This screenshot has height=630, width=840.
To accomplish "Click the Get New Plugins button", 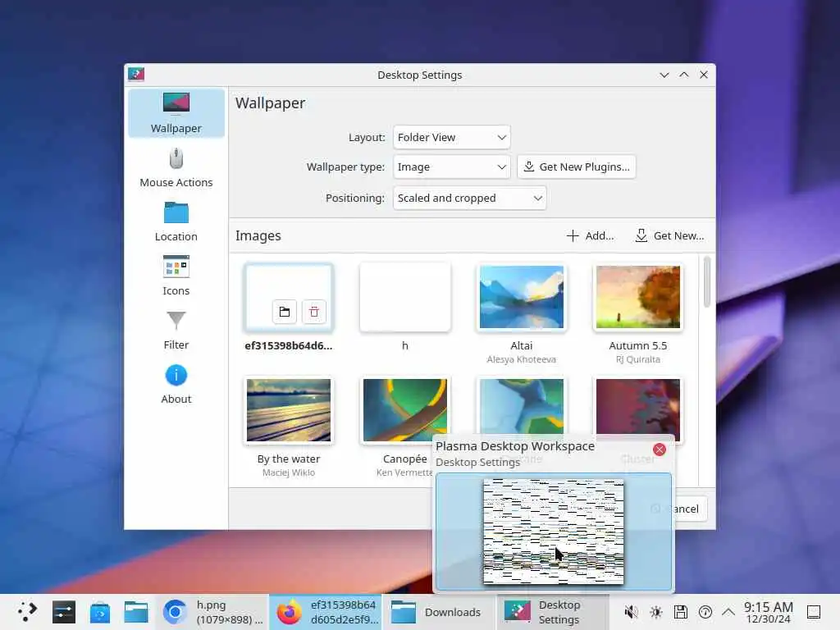I will (577, 167).
